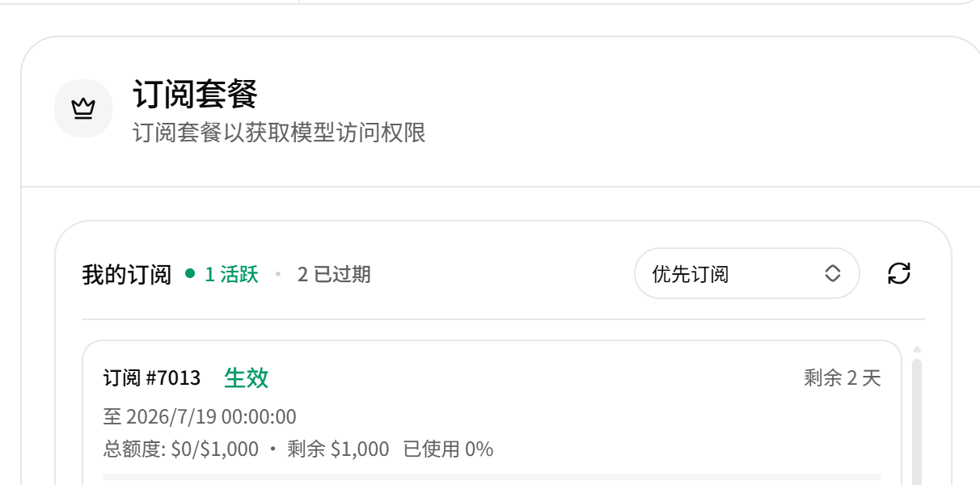Click the scrollbar up arrow of subscription list
The image size is (980, 485).
coord(917,350)
